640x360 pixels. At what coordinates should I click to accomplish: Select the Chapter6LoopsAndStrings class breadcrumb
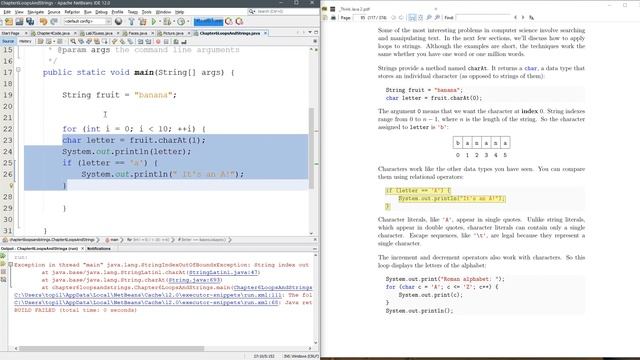[49, 240]
